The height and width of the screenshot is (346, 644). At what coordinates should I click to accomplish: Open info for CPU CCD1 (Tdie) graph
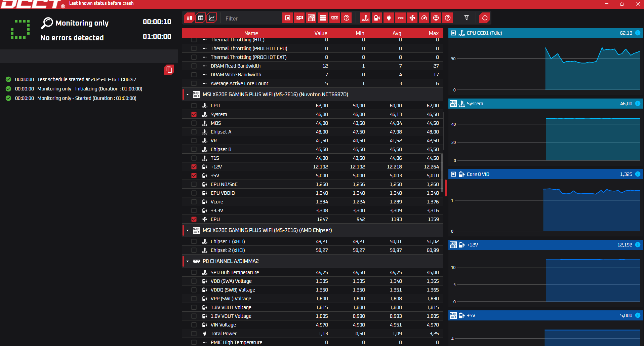point(638,33)
